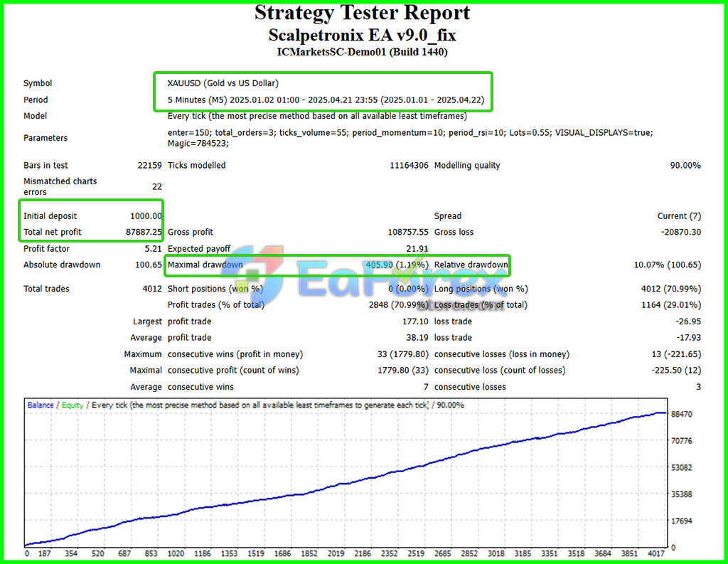
Task: Click the relative drawdown value "10.07% (100.65)"
Action: point(667,265)
